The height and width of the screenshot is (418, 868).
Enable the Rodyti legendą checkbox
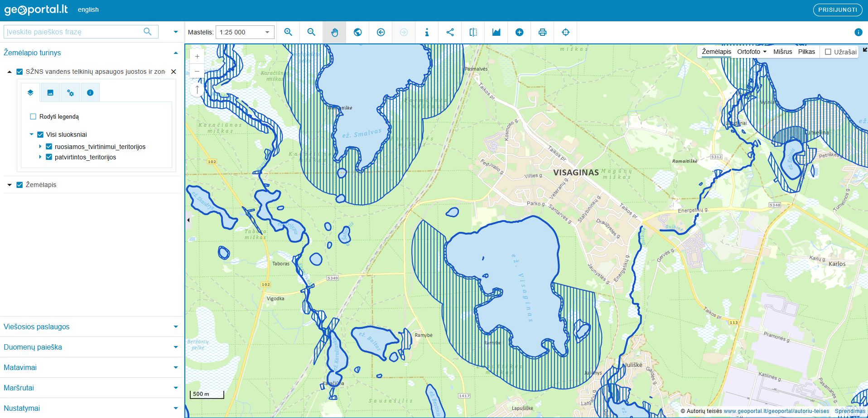[x=33, y=116]
